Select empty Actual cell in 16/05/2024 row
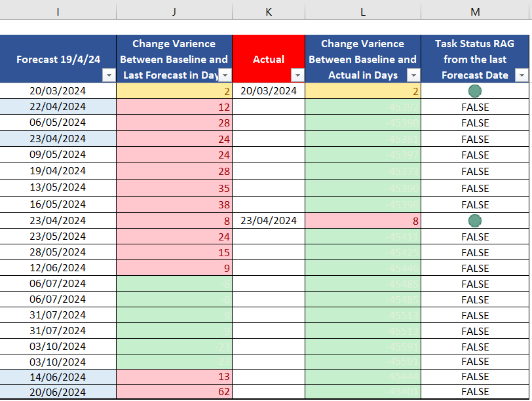Viewport: 532px width, 401px height. point(269,204)
